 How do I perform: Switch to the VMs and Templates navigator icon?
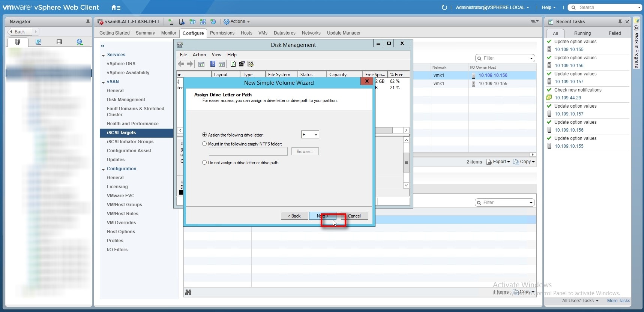(38, 42)
